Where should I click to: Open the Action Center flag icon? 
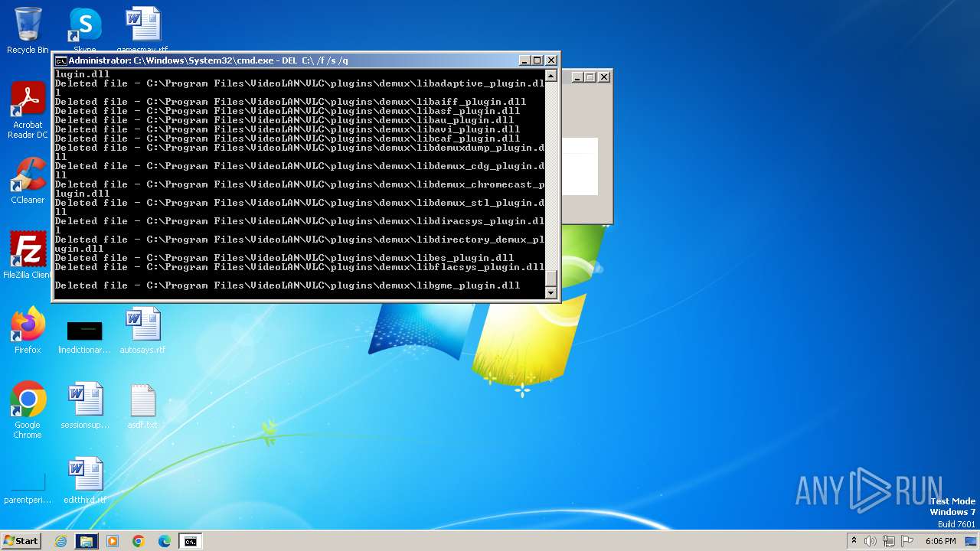(907, 541)
